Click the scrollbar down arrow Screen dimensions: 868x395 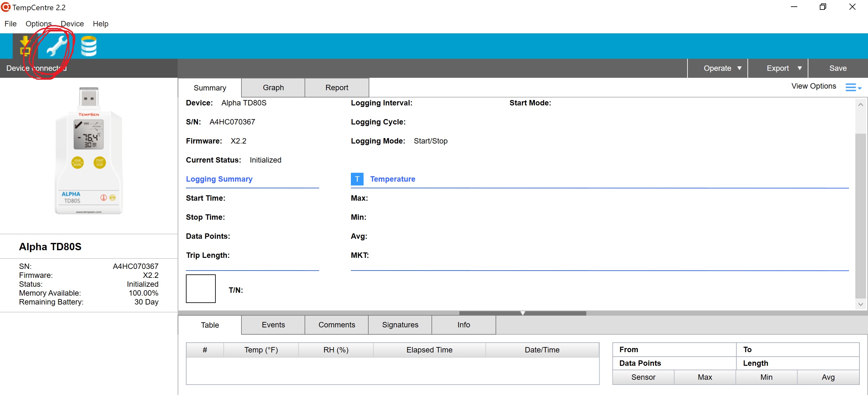pyautogui.click(x=860, y=304)
